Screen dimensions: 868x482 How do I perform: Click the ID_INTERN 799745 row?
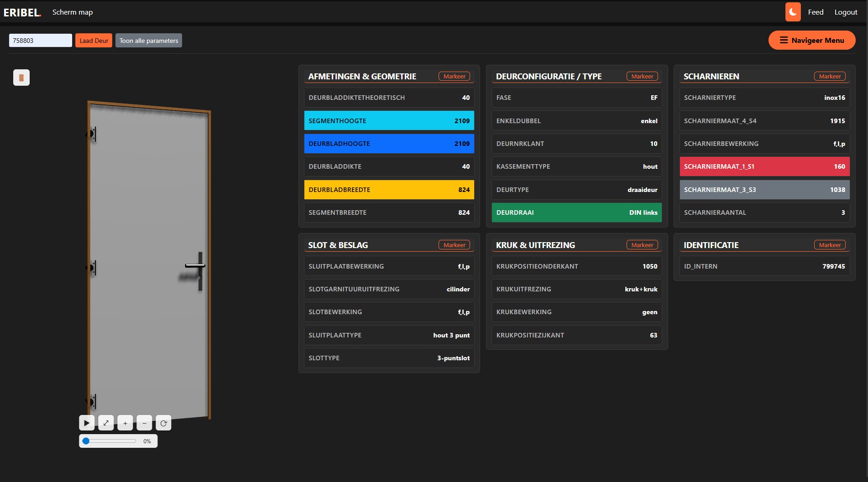click(x=764, y=266)
